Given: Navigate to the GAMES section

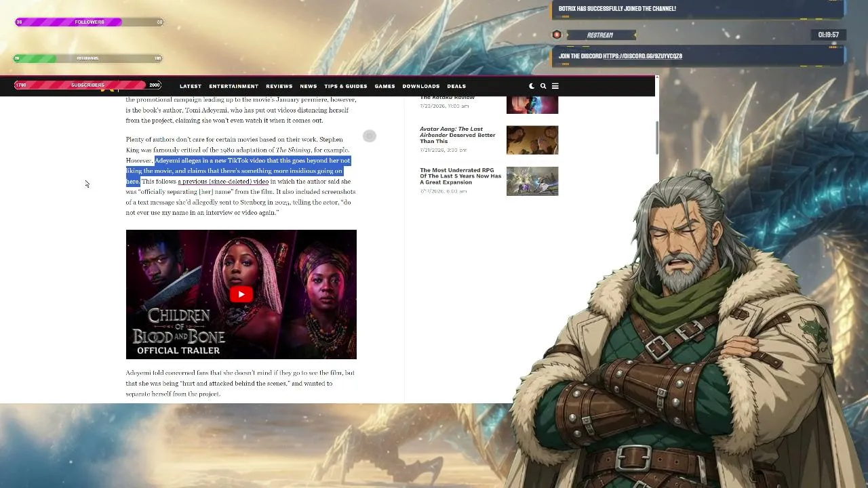Looking at the screenshot, I should point(384,86).
